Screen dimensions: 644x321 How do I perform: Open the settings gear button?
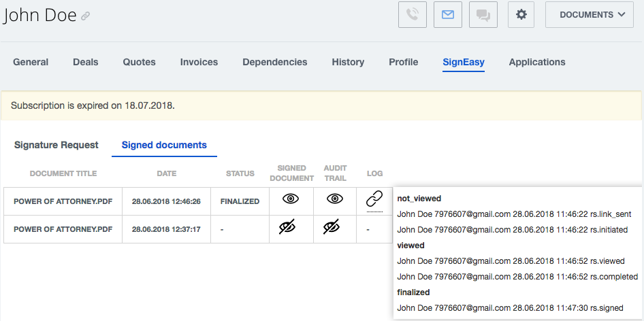pyautogui.click(x=521, y=15)
